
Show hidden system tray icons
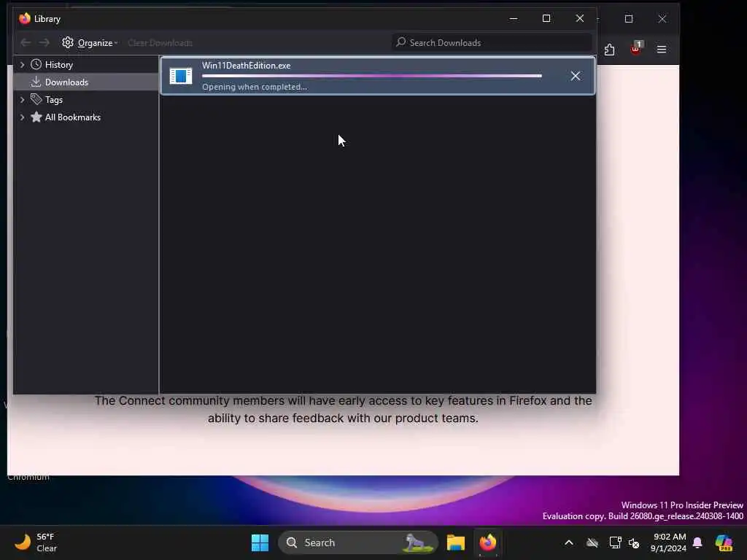click(569, 542)
